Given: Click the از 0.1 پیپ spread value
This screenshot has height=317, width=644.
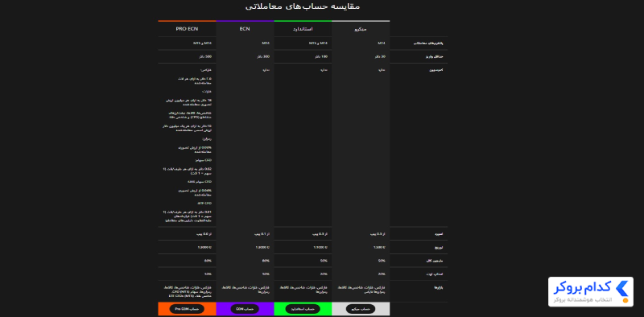Looking at the screenshot, I should [262, 234].
